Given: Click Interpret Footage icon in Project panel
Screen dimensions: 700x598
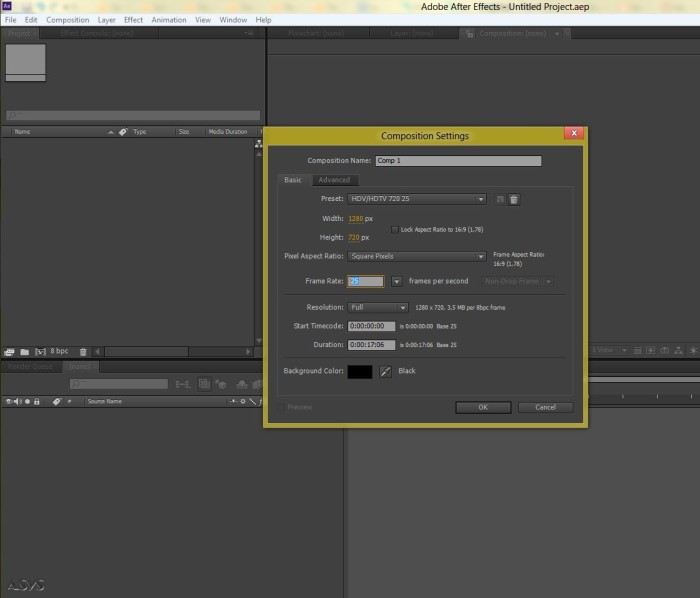Looking at the screenshot, I should (x=9, y=352).
